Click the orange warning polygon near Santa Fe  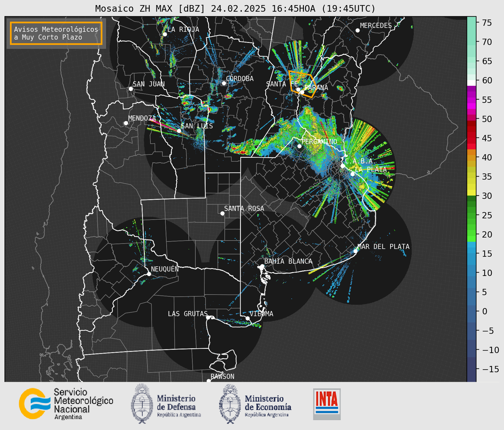click(302, 84)
